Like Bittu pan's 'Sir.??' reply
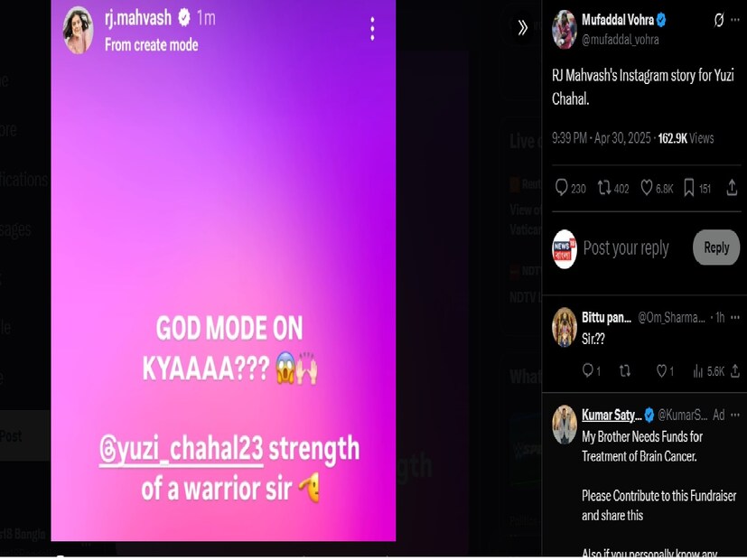 pyautogui.click(x=665, y=371)
